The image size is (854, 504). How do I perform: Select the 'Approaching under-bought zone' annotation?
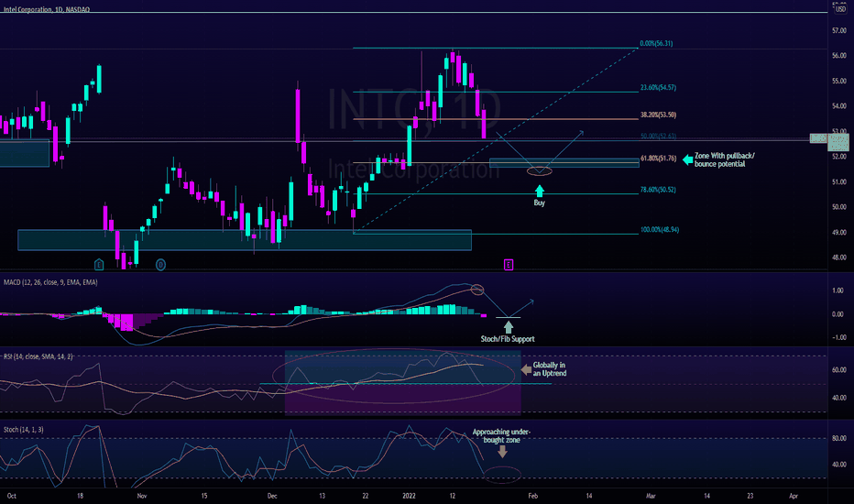501,436
